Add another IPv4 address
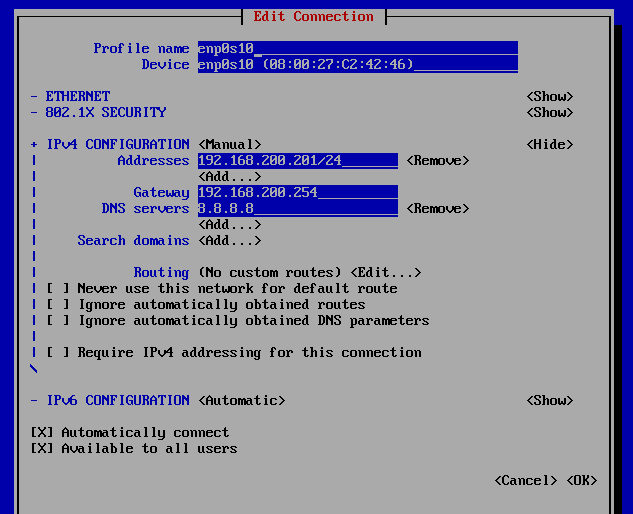 [230, 176]
